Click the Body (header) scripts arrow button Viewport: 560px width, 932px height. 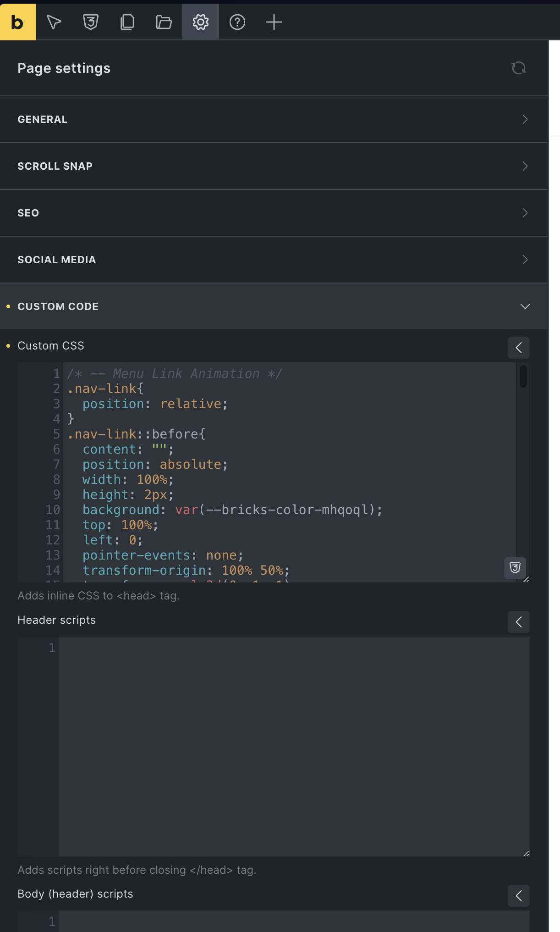tap(518, 896)
